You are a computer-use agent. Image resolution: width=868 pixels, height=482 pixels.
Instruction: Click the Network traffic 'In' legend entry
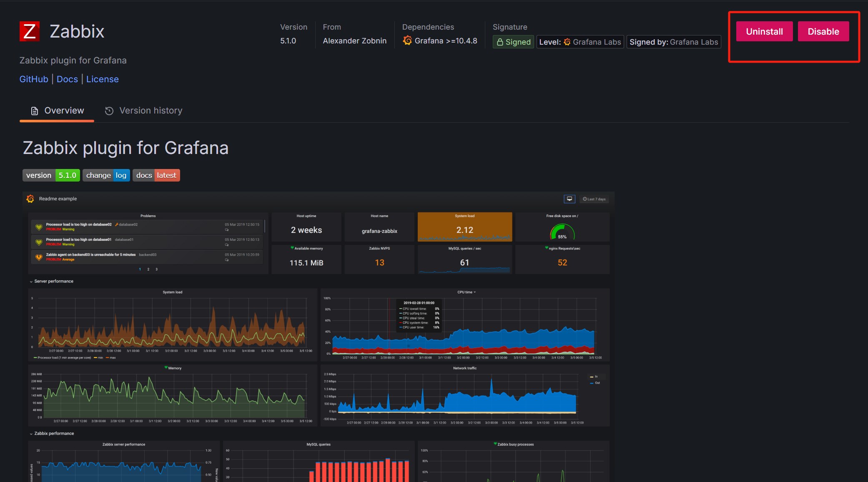594,376
